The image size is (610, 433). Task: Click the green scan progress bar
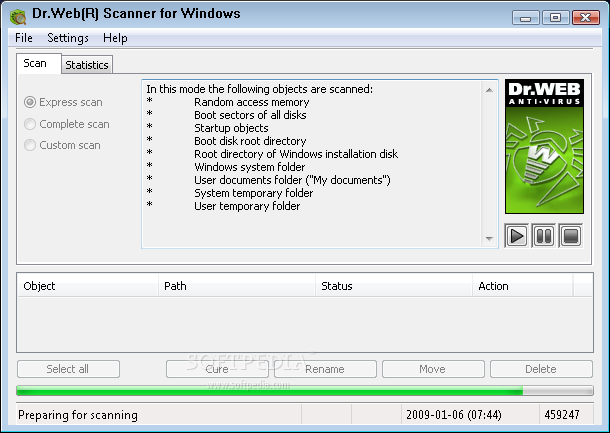[270, 391]
